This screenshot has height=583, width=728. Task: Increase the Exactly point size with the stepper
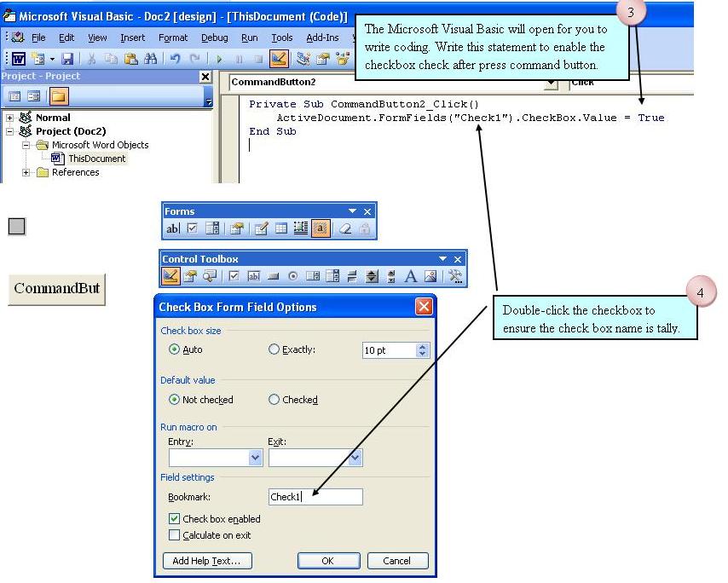[x=421, y=346]
